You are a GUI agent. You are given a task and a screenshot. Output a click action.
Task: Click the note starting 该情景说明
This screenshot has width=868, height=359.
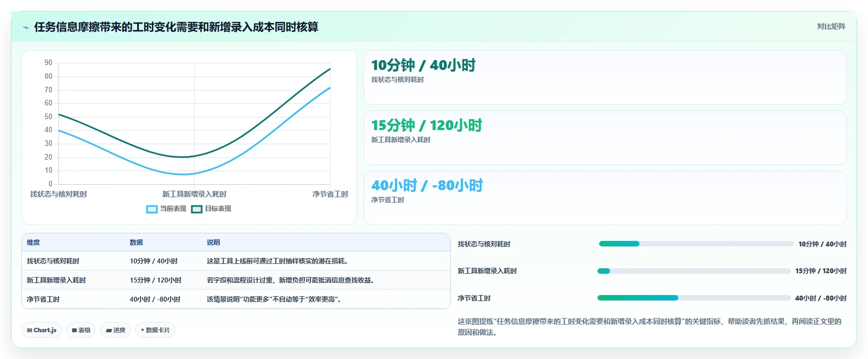[x=274, y=299]
